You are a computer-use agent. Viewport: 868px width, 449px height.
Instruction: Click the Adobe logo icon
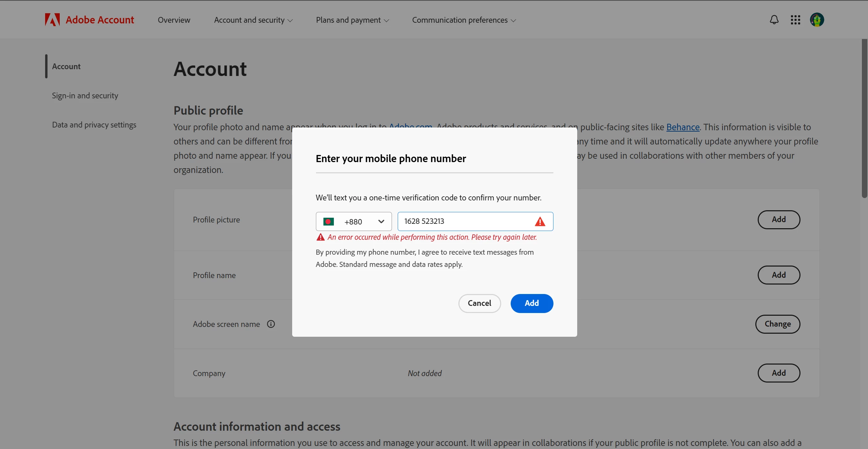click(52, 20)
